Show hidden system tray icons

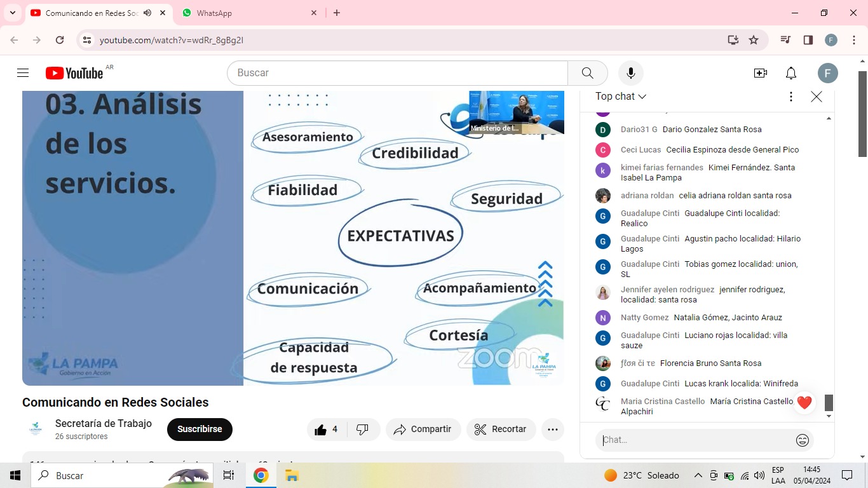(698, 475)
